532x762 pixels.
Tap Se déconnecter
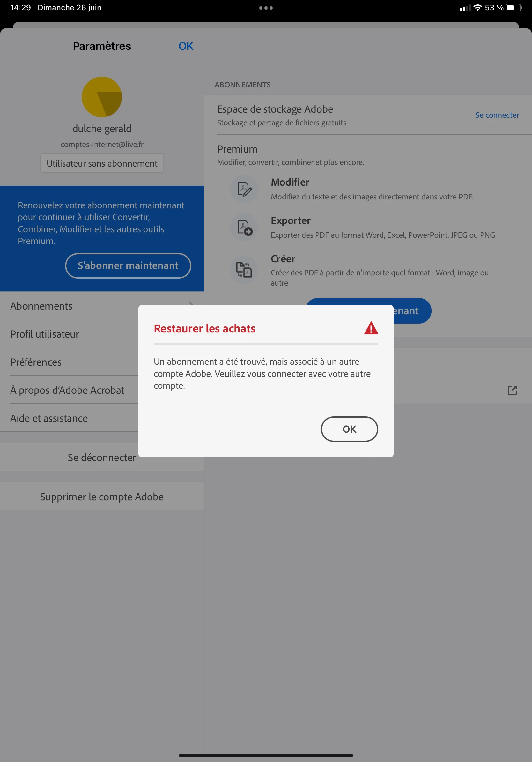(102, 457)
